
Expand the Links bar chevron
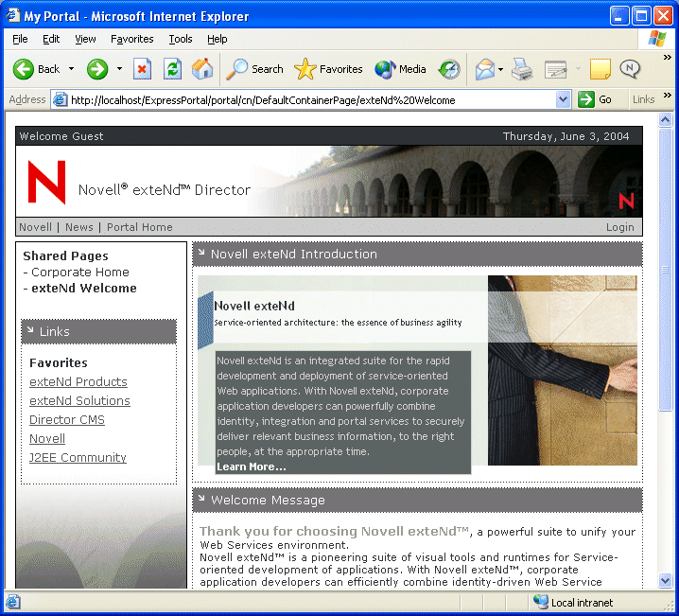668,95
